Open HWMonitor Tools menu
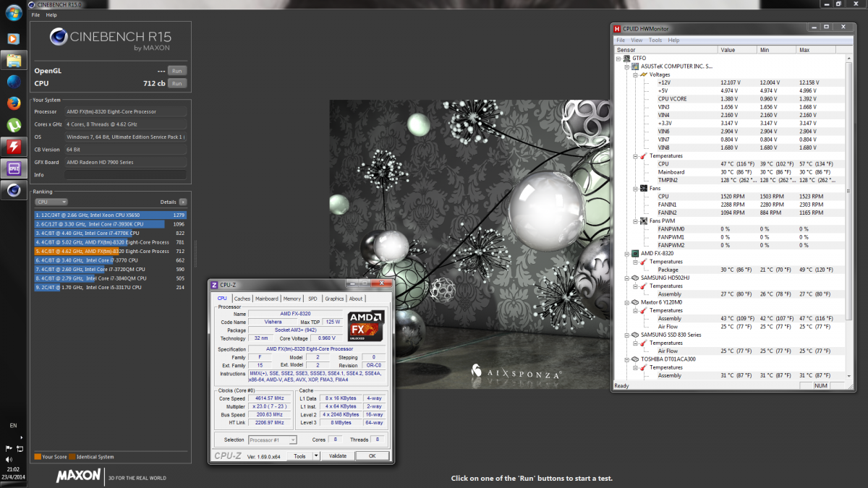Screen dimensions: 868x488 coord(655,40)
